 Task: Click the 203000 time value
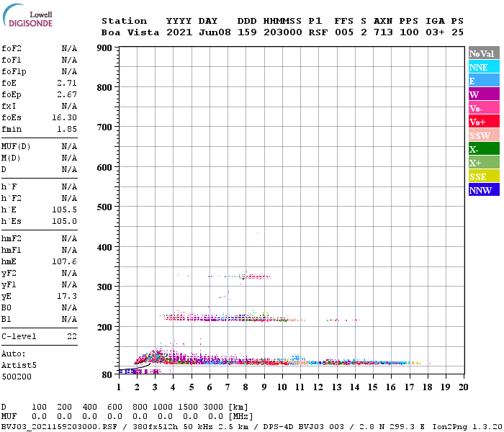283,32
